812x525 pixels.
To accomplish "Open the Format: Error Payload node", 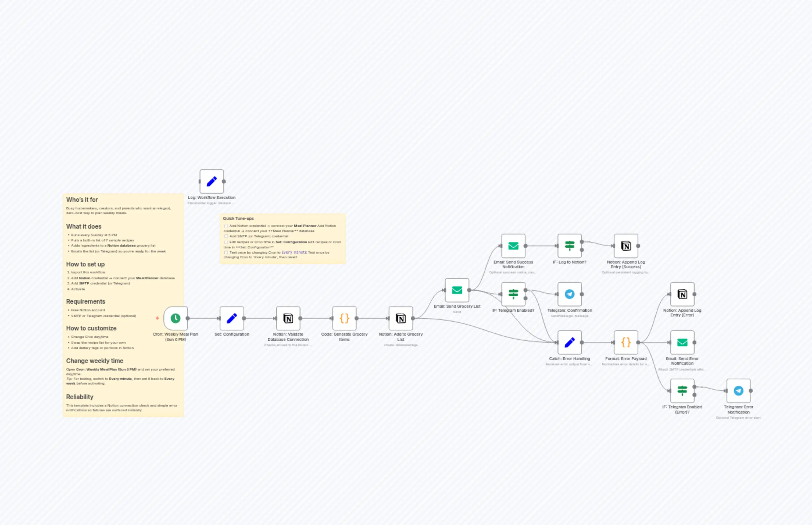I will coord(626,343).
